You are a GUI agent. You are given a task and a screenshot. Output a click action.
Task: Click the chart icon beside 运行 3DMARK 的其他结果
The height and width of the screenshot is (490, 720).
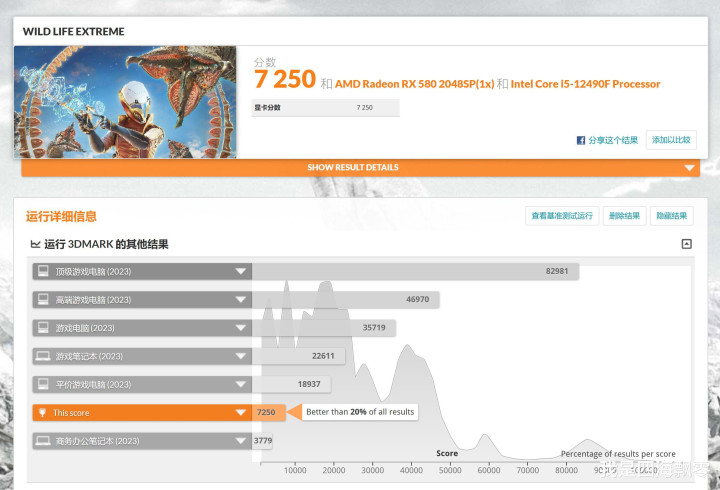click(35, 244)
